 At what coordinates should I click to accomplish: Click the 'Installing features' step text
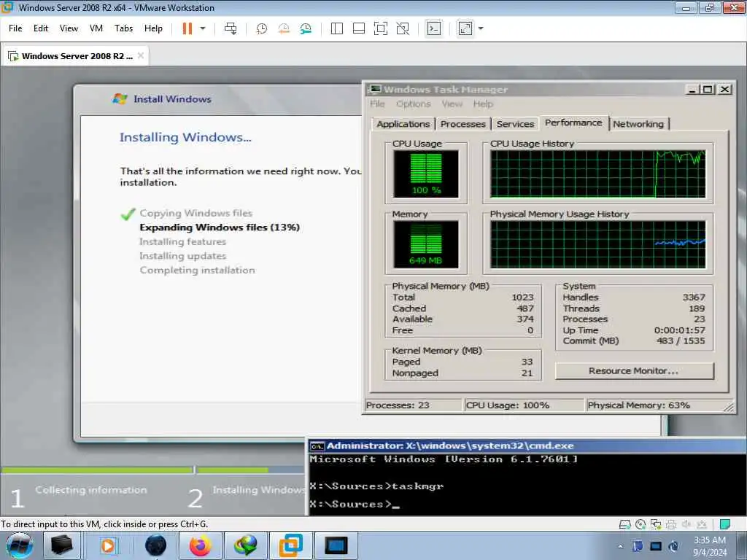click(182, 242)
